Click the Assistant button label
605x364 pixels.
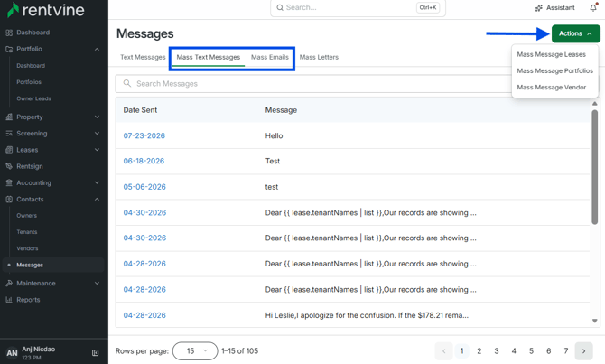click(560, 8)
